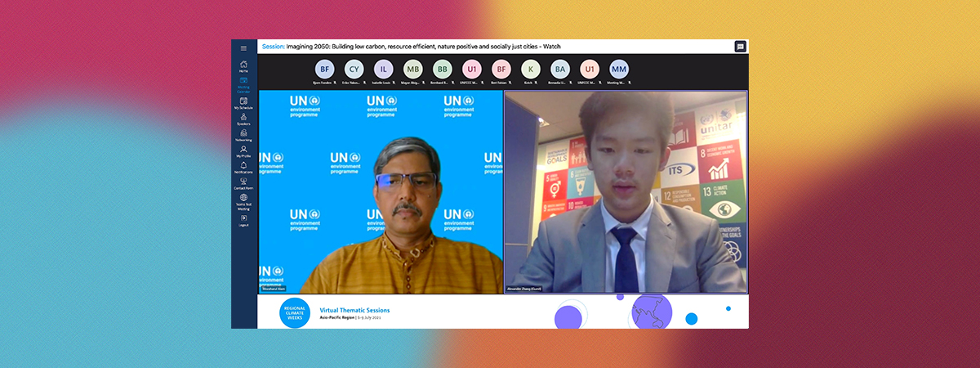The width and height of the screenshot is (980, 368).
Task: Click the 'Virtual Thematic Sessions' banner title
Action: 354,311
